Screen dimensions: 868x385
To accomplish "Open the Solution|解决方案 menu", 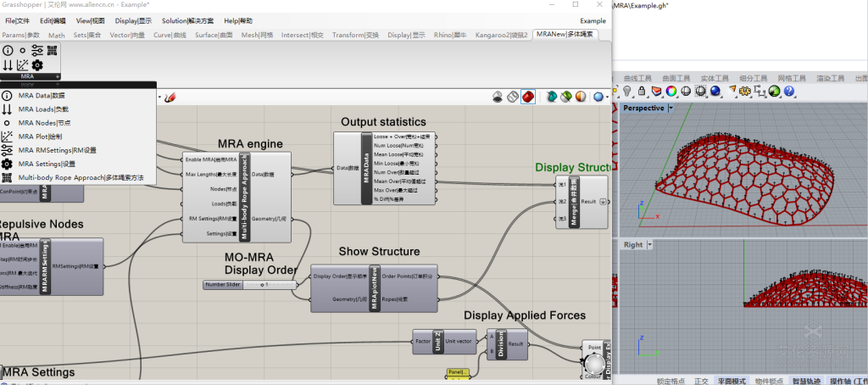I will pyautogui.click(x=187, y=21).
